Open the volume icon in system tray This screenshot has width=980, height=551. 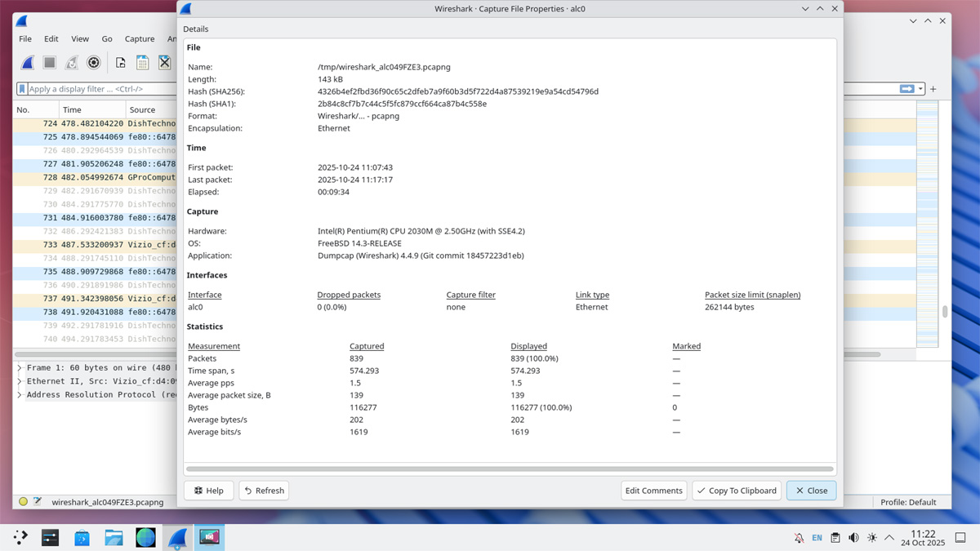point(853,538)
